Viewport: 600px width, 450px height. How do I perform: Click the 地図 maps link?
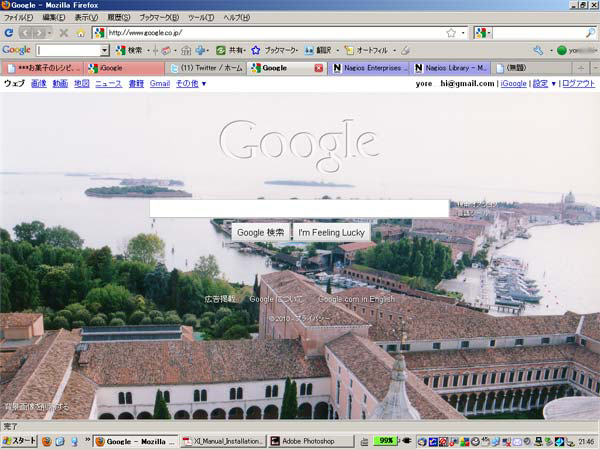(x=82, y=83)
